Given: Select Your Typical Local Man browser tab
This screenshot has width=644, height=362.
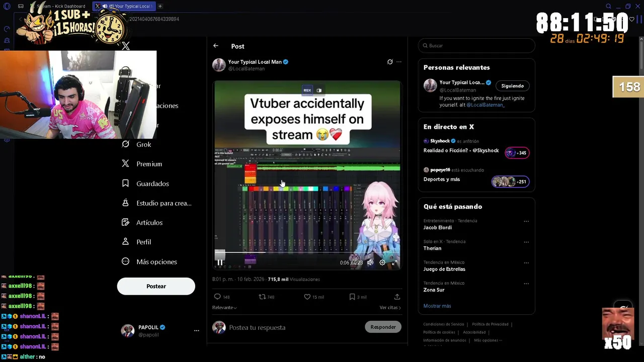Looking at the screenshot, I should point(125,6).
